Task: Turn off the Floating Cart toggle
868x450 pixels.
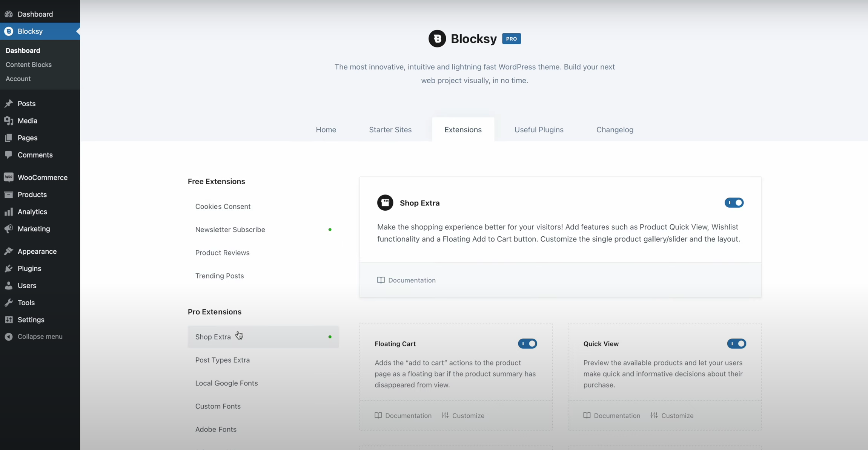Action: (x=527, y=344)
